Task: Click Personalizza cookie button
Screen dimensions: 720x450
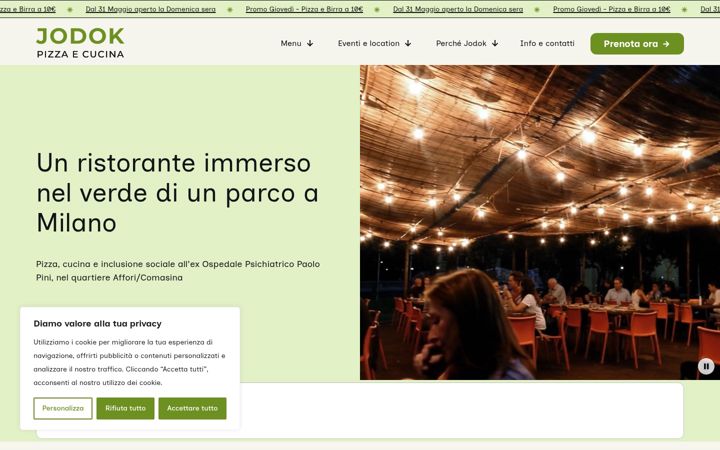Action: [x=63, y=408]
